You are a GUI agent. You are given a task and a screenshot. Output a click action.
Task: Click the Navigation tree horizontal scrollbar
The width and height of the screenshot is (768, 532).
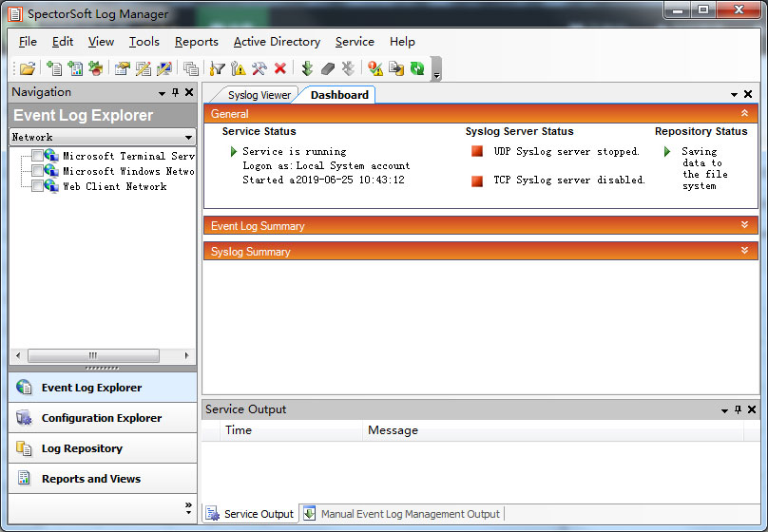point(95,355)
